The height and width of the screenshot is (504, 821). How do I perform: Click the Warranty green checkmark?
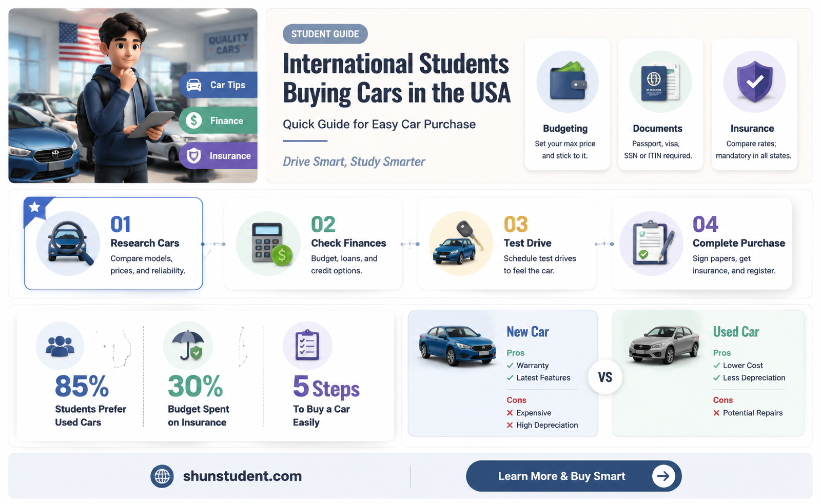coord(510,366)
